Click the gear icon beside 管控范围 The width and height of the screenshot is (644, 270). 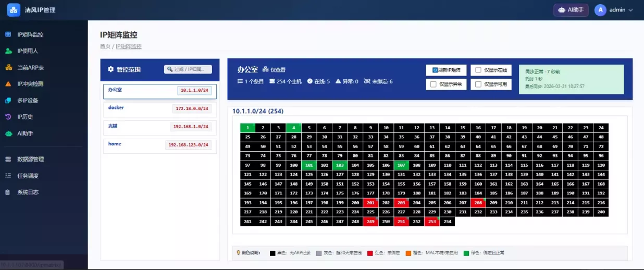(x=110, y=69)
